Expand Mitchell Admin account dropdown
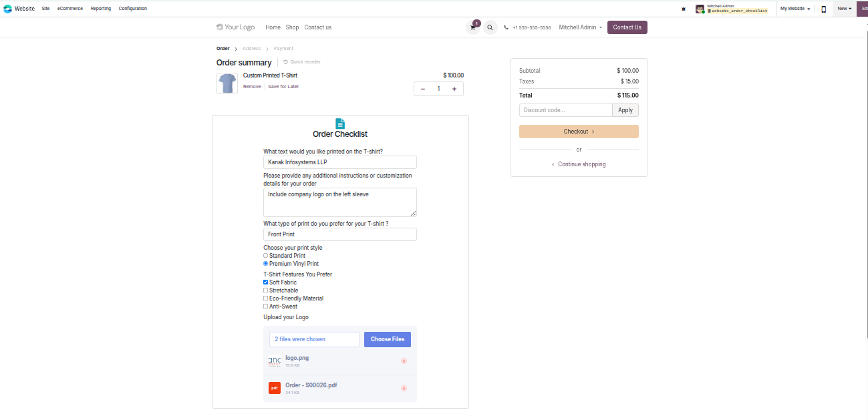The width and height of the screenshot is (868, 420). point(581,27)
